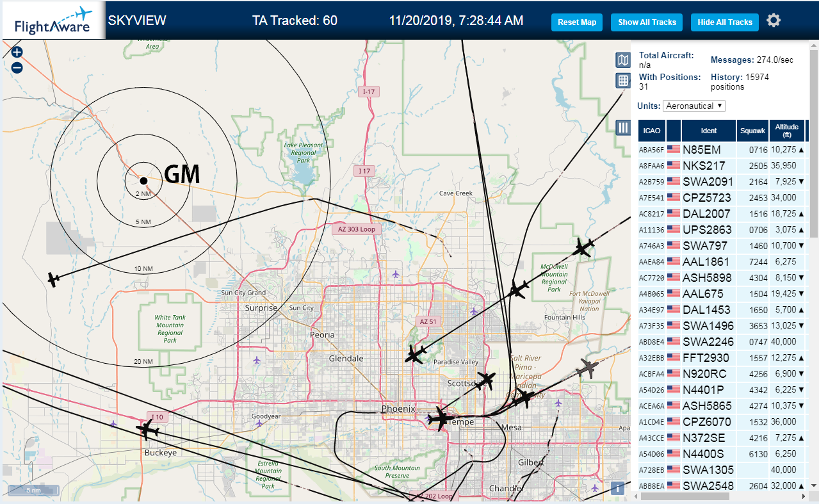
Task: Select the DAL2007 aircraft row
Action: pos(722,214)
